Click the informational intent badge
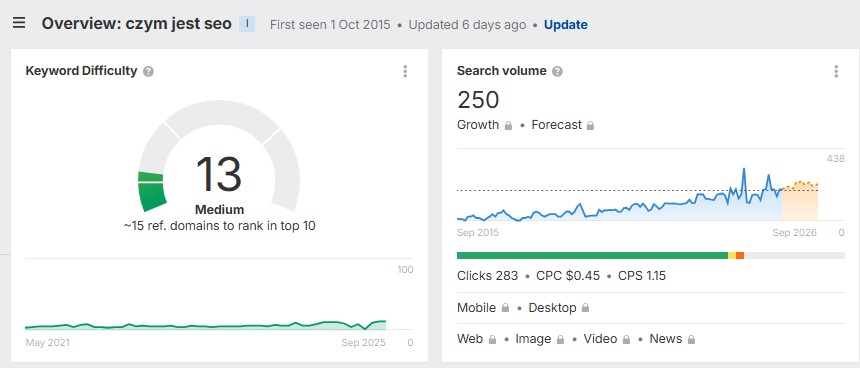Image resolution: width=860 pixels, height=368 pixels. [x=247, y=24]
